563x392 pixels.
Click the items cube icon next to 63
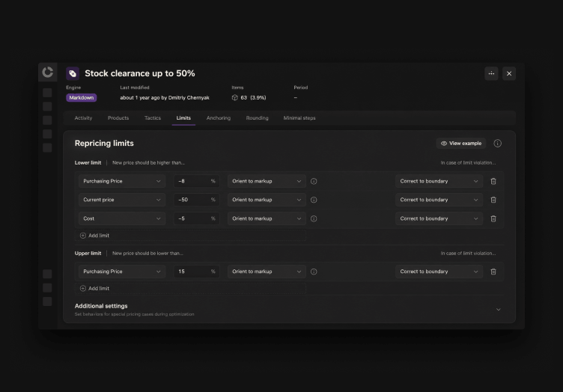(x=235, y=97)
